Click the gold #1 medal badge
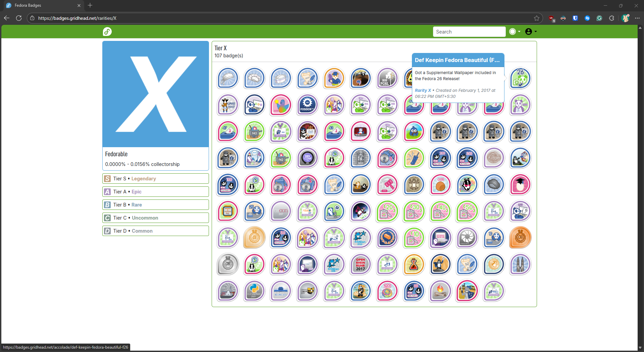 click(254, 238)
